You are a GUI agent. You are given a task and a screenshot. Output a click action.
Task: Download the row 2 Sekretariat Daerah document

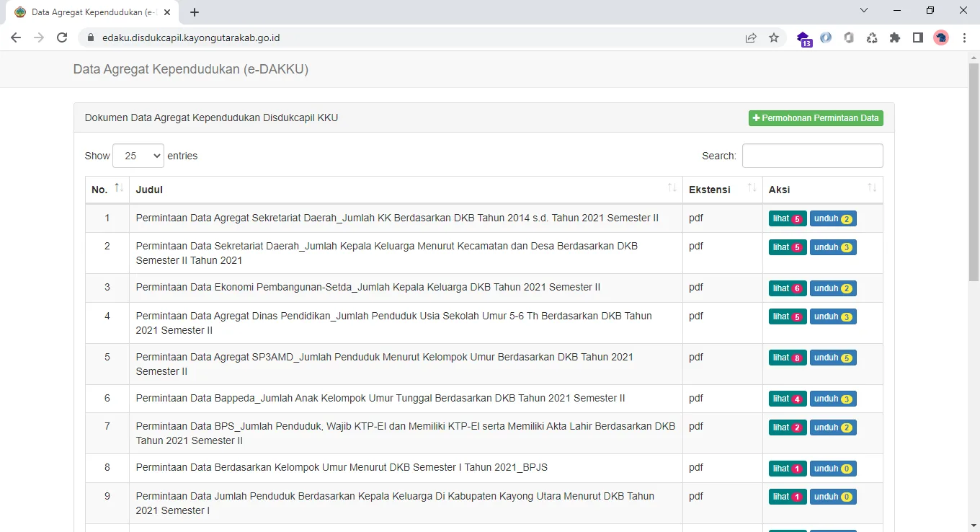coord(833,247)
